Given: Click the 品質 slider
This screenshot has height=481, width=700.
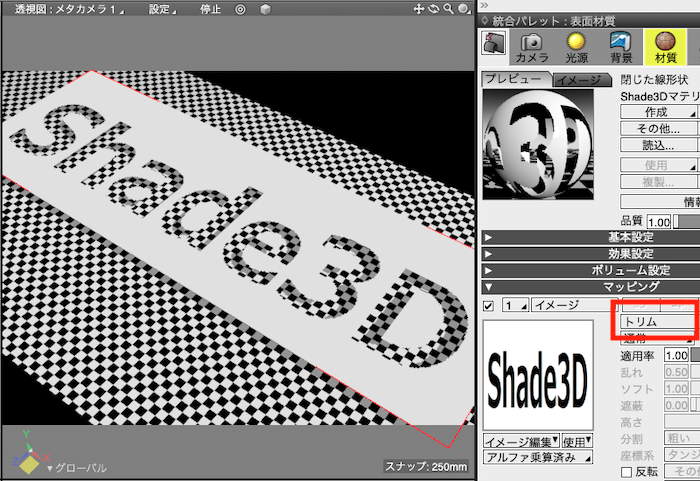Looking at the screenshot, I should 686,222.
